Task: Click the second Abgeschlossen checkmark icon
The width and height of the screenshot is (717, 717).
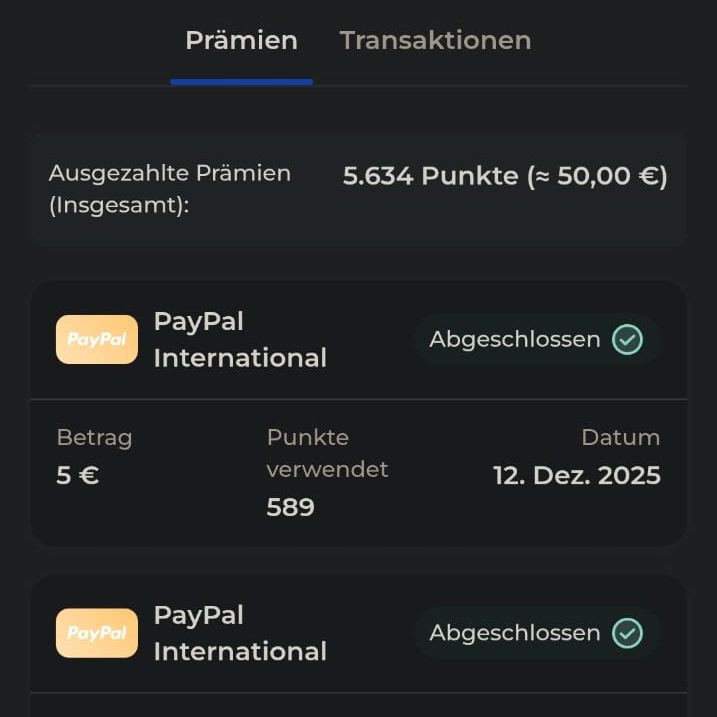Action: pyautogui.click(x=627, y=633)
